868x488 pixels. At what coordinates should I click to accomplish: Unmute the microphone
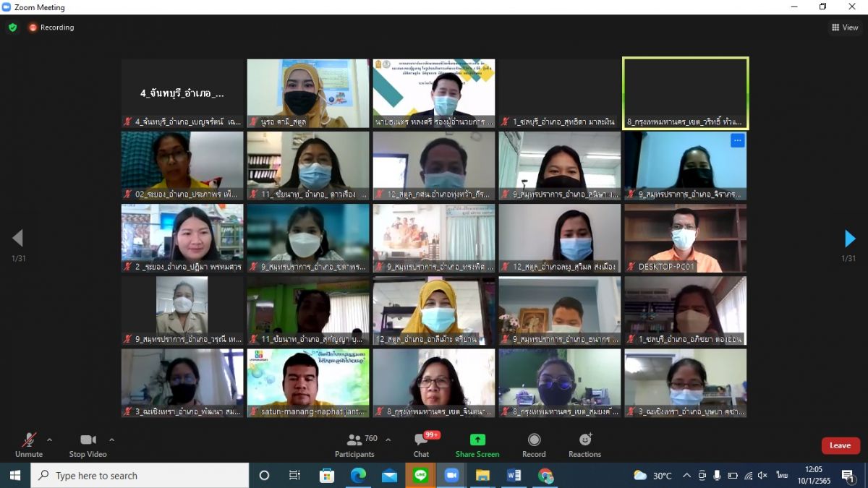pyautogui.click(x=29, y=445)
